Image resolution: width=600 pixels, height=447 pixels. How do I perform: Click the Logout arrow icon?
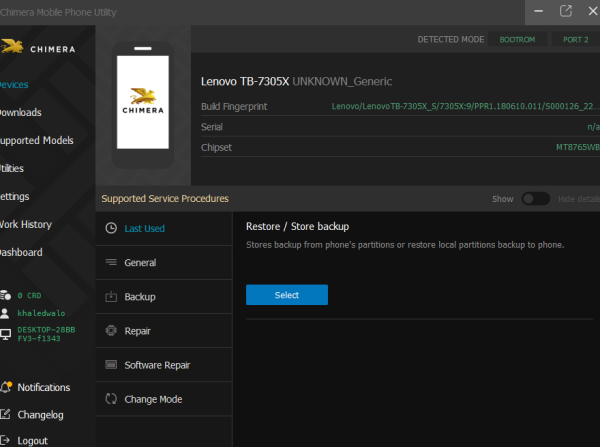5,440
